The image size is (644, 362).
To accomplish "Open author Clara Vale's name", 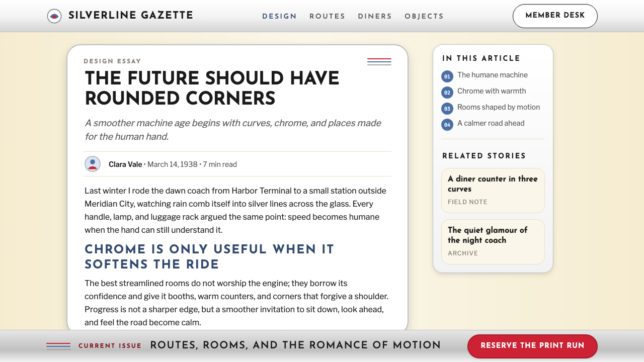I will 125,164.
